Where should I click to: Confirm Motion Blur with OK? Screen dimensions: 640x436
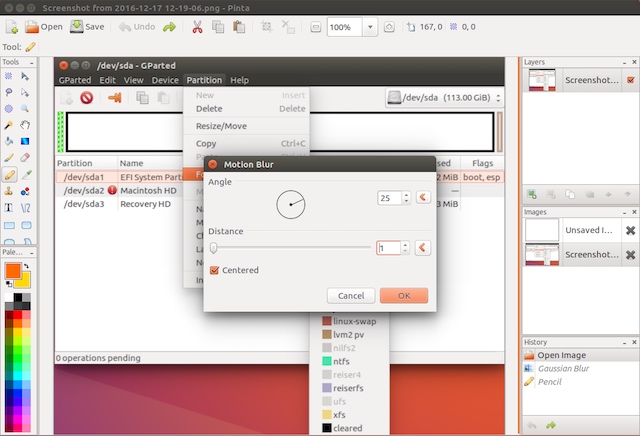[404, 296]
